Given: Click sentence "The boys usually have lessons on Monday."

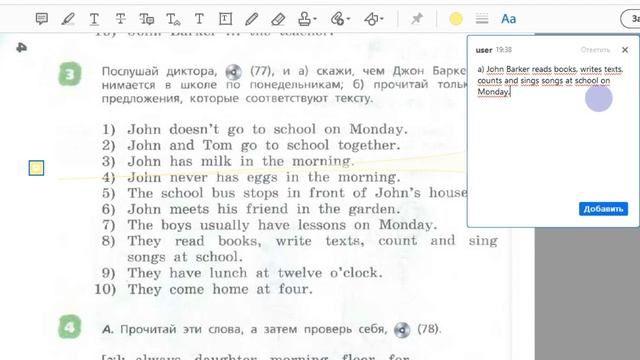Looking at the screenshot, I should pyautogui.click(x=282, y=225).
